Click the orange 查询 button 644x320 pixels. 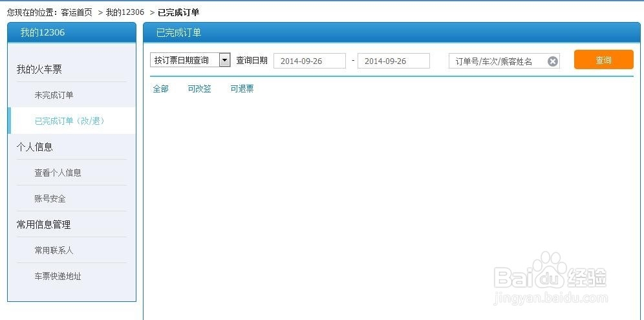[603, 60]
